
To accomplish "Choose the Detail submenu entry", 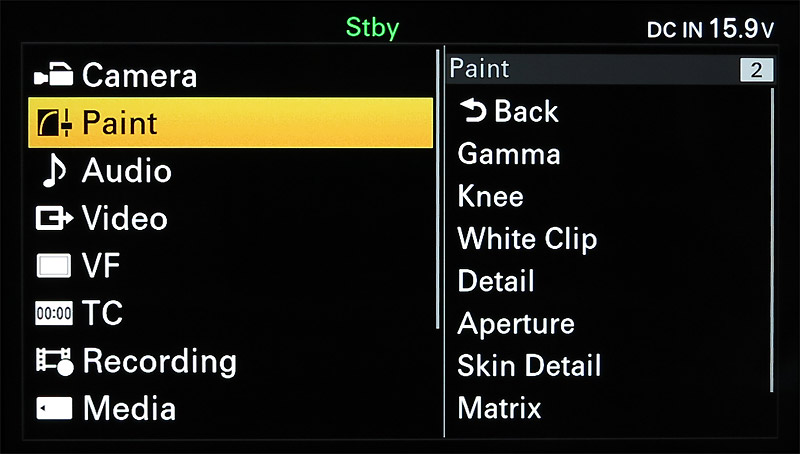I will pyautogui.click(x=496, y=281).
